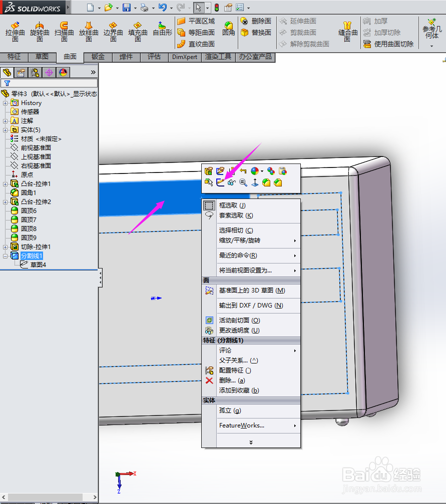Expand the 实体(5) solid bodies node
This screenshot has width=446, height=504.
pos(5,130)
